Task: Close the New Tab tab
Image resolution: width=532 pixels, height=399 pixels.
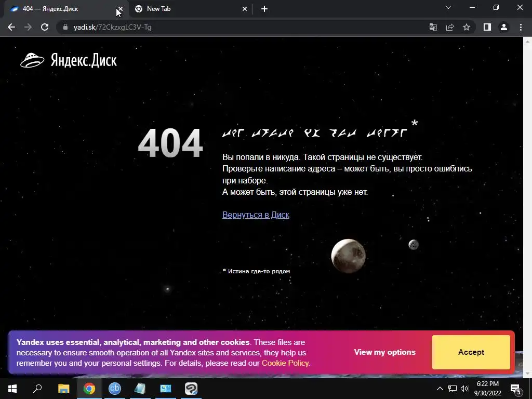Action: tap(245, 9)
